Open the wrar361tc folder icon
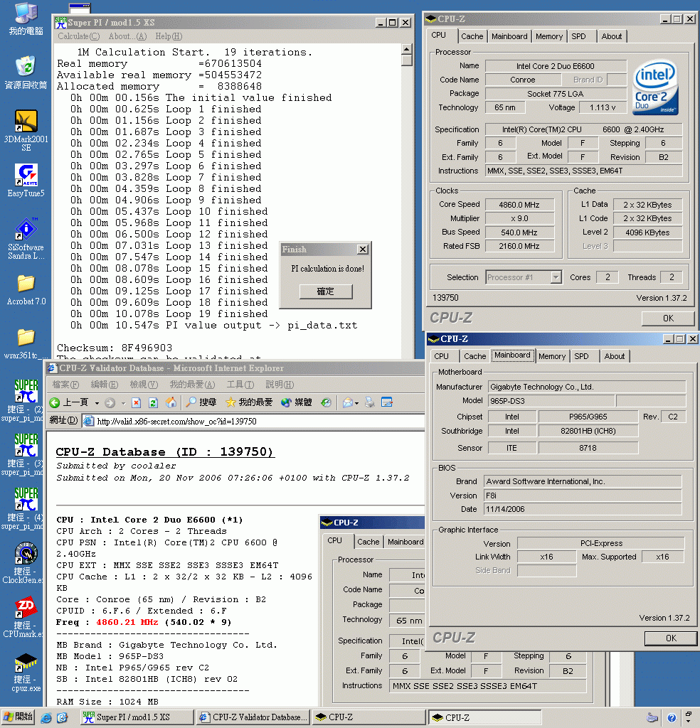 coord(26,343)
